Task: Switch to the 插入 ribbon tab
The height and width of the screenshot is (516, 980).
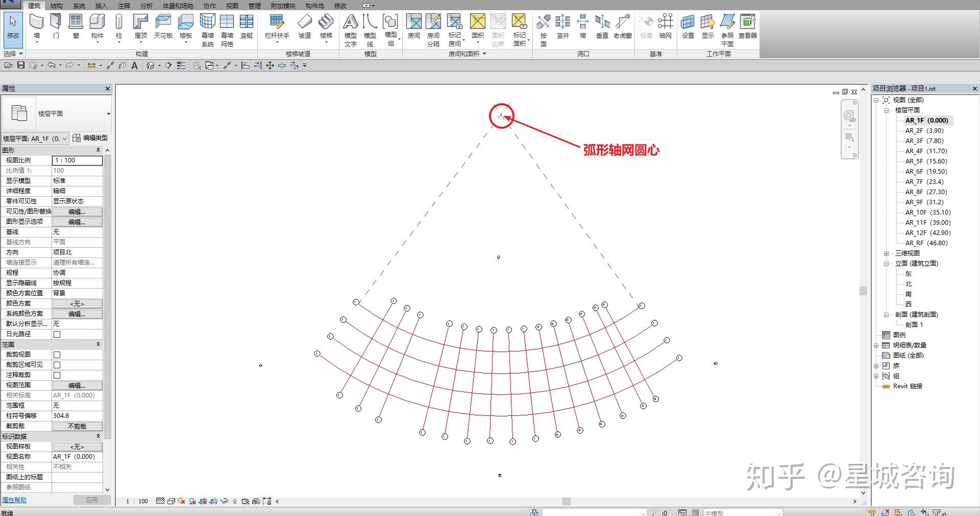Action: pyautogui.click(x=102, y=6)
